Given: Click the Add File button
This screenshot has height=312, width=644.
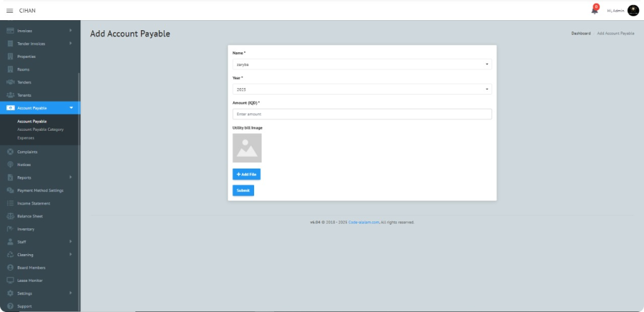Looking at the screenshot, I should (x=247, y=174).
